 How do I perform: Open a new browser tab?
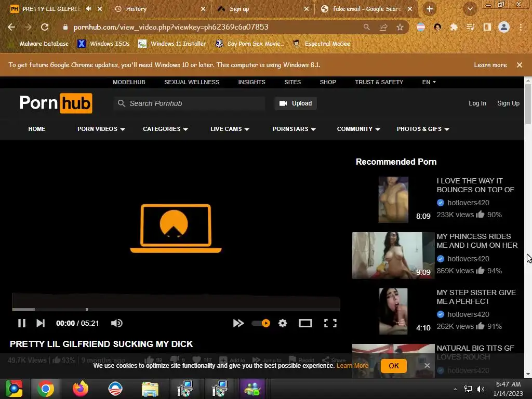click(x=430, y=9)
